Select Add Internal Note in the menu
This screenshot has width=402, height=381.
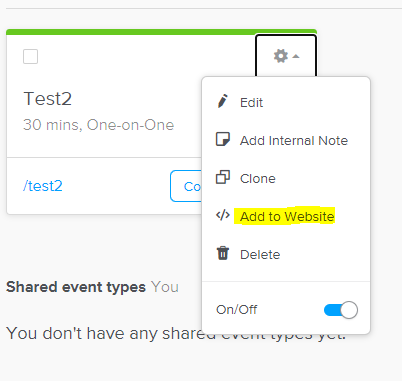click(294, 140)
